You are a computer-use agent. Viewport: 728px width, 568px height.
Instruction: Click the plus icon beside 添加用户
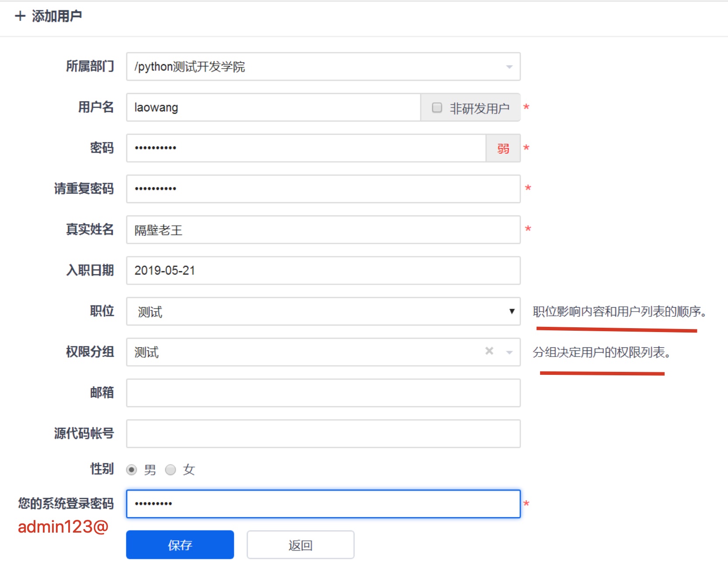tap(20, 16)
